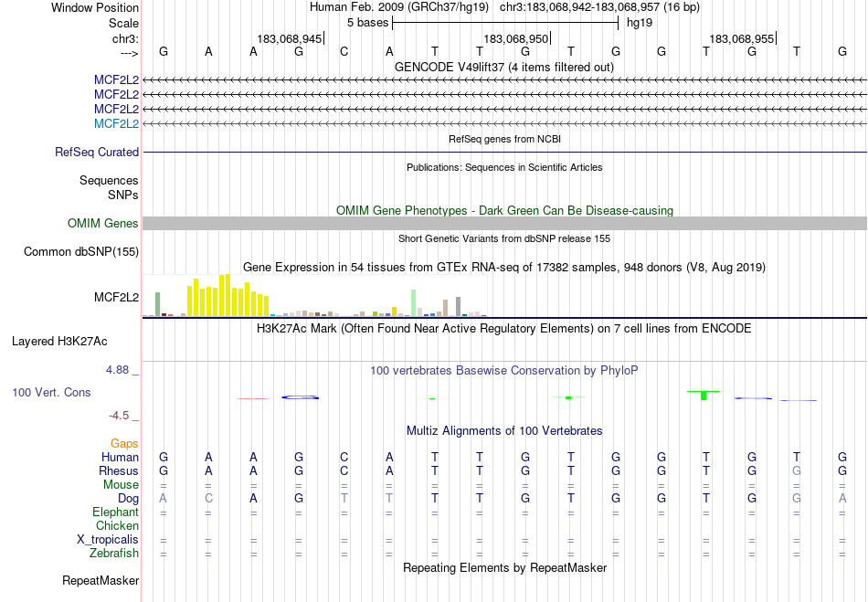Screen dimensions: 868x602
Task: Click the 100 Vert. Cons track label
Action: tap(51, 392)
